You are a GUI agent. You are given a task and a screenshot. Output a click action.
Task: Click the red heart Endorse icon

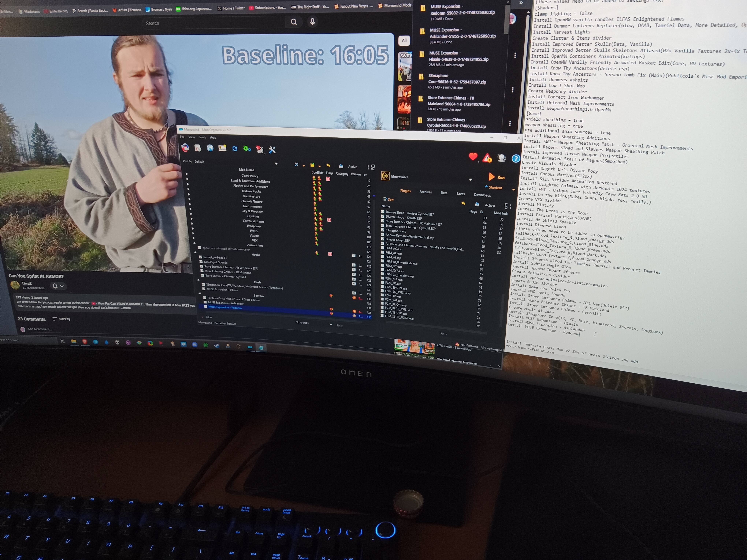pyautogui.click(x=473, y=157)
